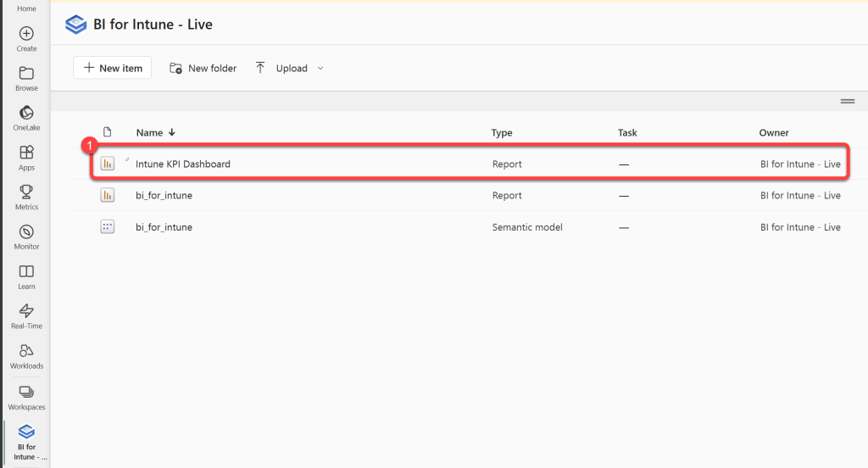Open the Intune KPI Dashboard report
868x468 pixels.
(x=183, y=164)
